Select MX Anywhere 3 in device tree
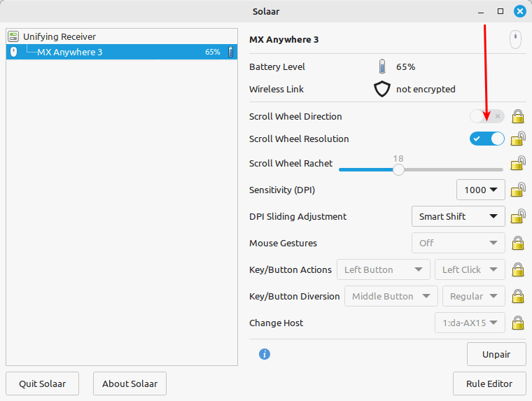The height and width of the screenshot is (401, 532). [122, 52]
